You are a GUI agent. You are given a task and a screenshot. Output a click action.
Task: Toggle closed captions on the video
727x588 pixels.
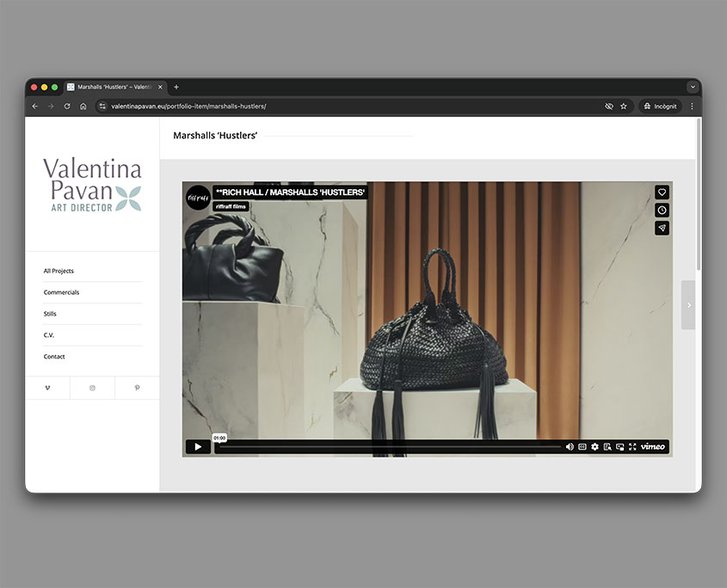point(582,447)
